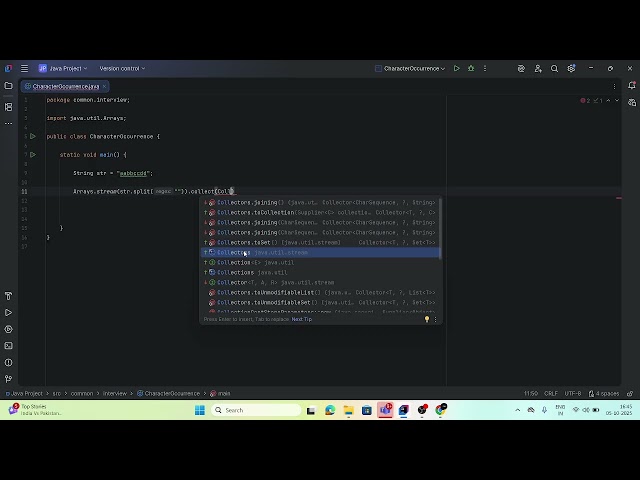
Task: Show hidden system tray icons chevron
Action: 518,410
